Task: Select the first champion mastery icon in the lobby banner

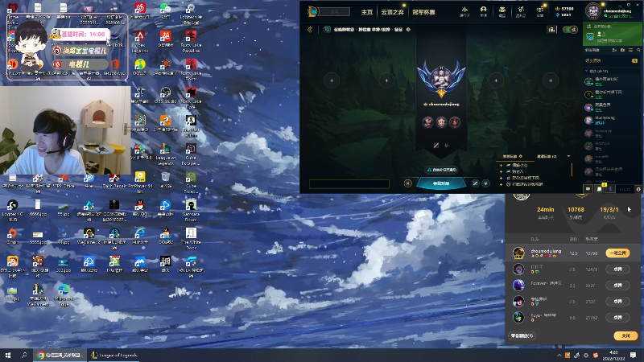Action: (x=428, y=122)
